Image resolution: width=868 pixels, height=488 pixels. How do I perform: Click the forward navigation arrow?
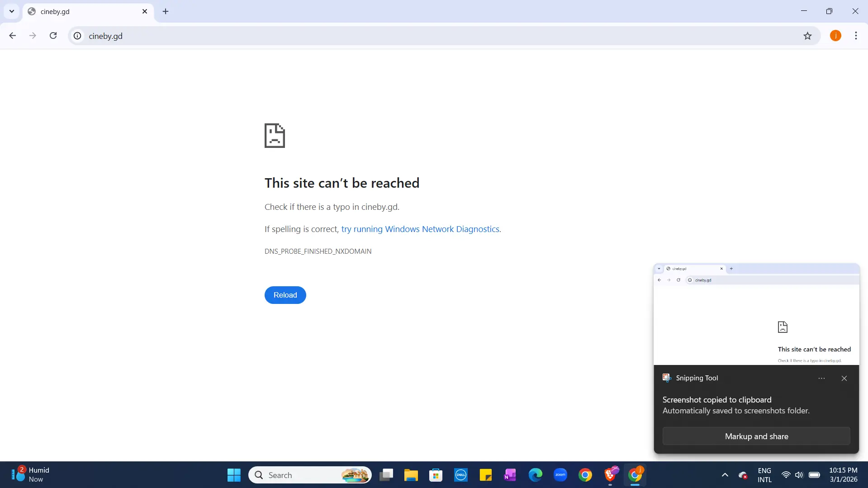(x=33, y=36)
